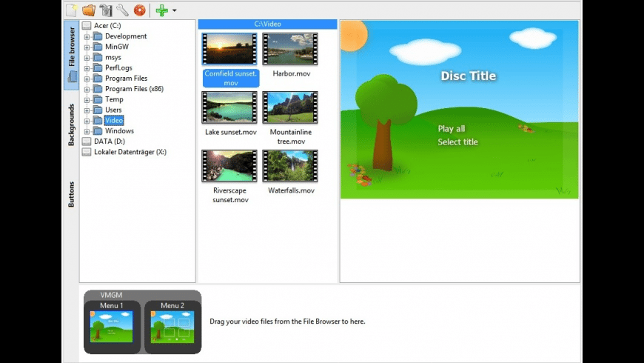The width and height of the screenshot is (644, 363).
Task: Click the msys folder icon
Action: 98,57
